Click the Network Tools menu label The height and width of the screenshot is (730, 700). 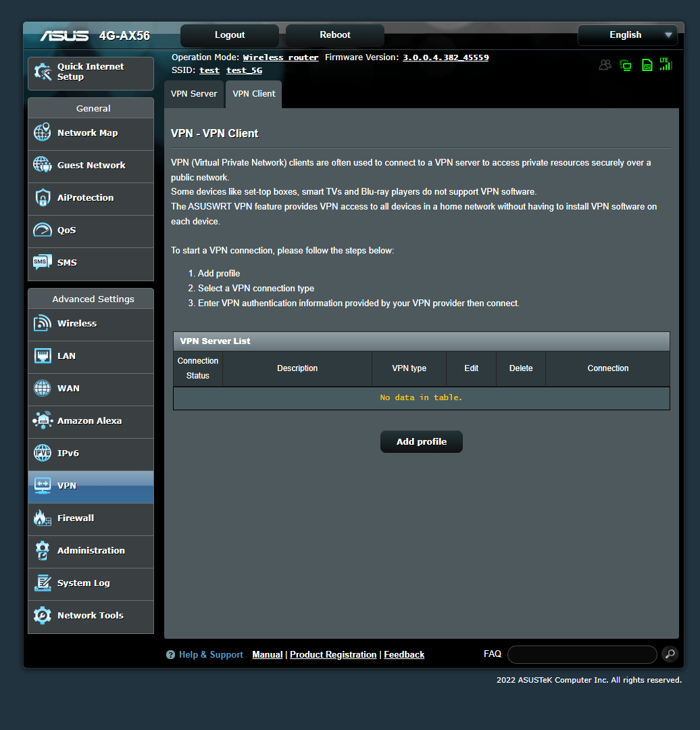coord(91,616)
